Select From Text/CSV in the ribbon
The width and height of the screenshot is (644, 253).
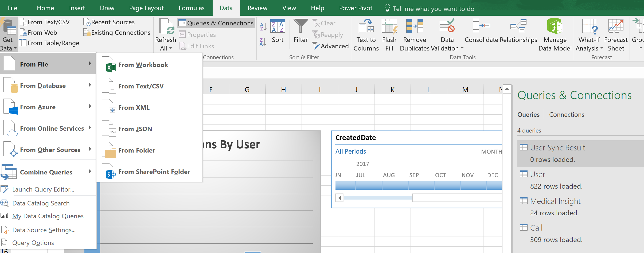[x=45, y=22]
